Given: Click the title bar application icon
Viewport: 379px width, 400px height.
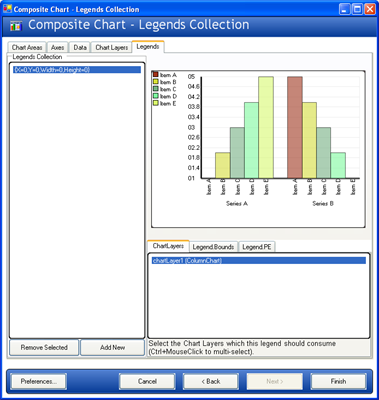Looking at the screenshot, I should [x=7, y=9].
